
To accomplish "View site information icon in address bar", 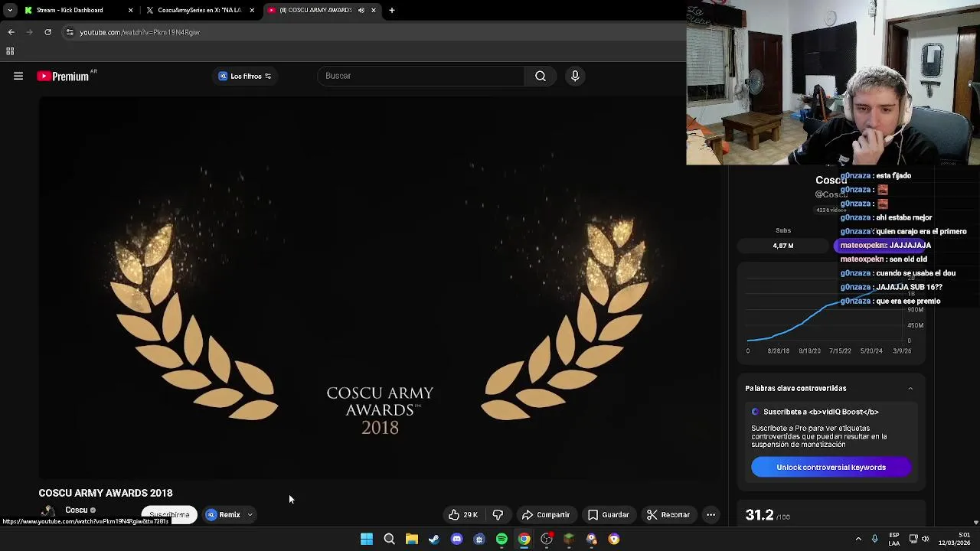I will [x=70, y=32].
